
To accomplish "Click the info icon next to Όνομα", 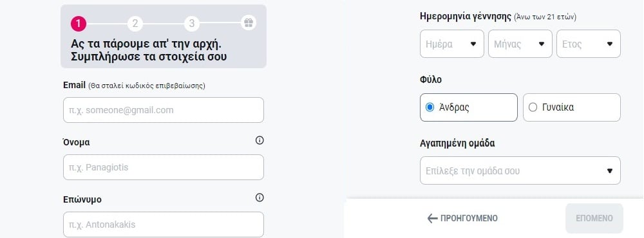I will (259, 140).
